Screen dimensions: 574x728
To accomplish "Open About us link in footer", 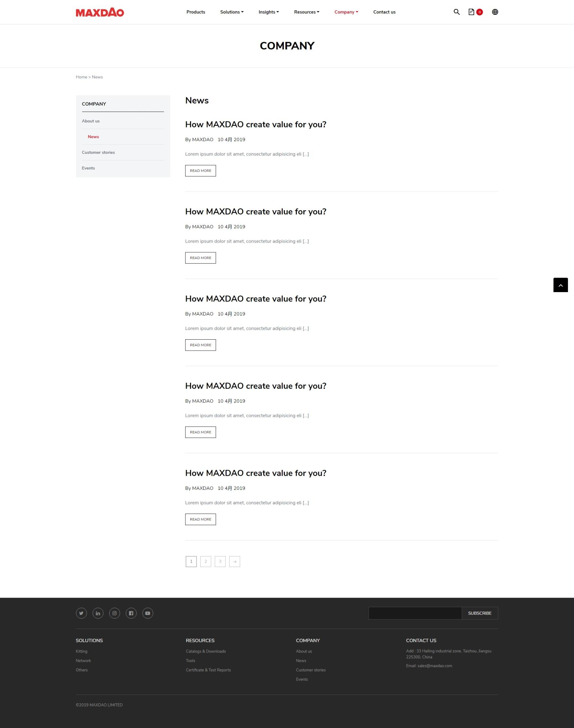I will pos(304,651).
